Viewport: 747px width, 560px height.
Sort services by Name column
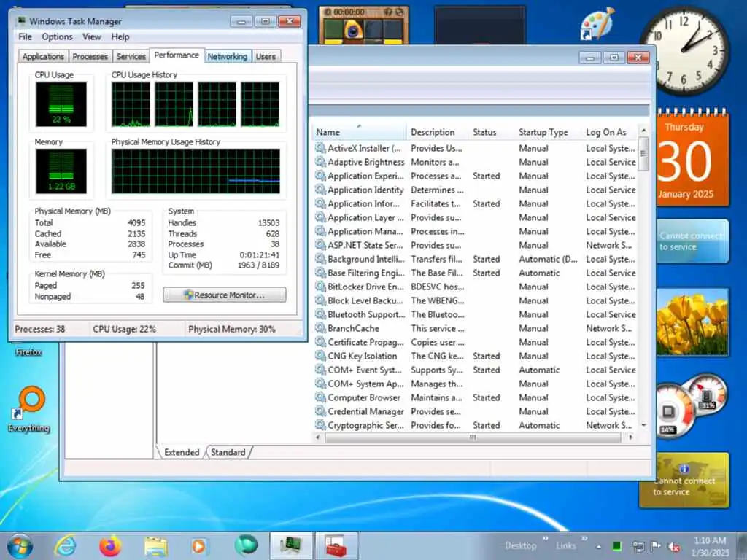(360, 132)
